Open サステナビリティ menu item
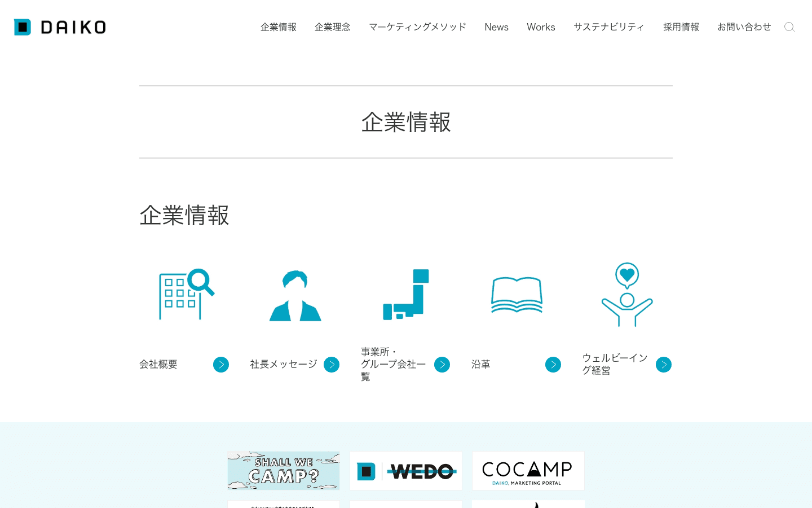 [609, 27]
